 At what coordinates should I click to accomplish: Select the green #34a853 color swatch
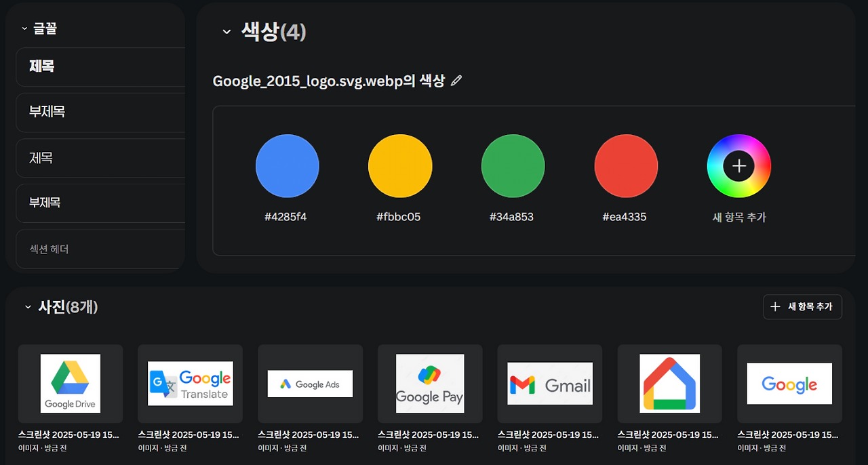tap(513, 165)
